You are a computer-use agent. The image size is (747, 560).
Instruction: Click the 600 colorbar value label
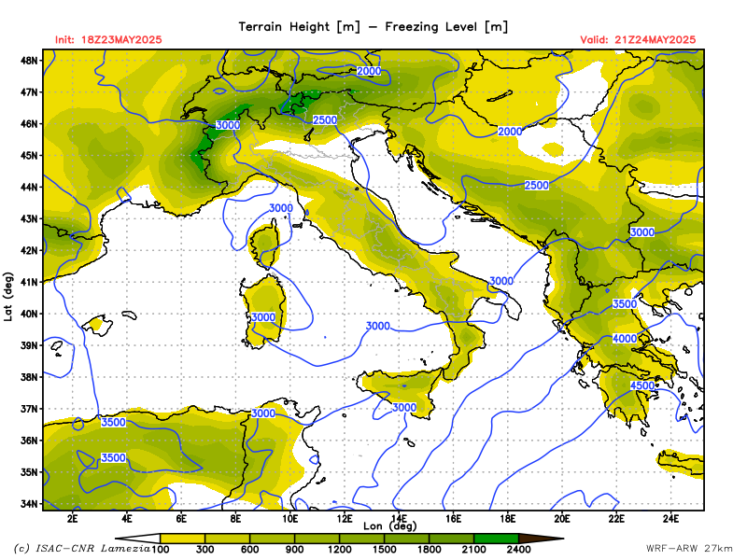(x=249, y=550)
